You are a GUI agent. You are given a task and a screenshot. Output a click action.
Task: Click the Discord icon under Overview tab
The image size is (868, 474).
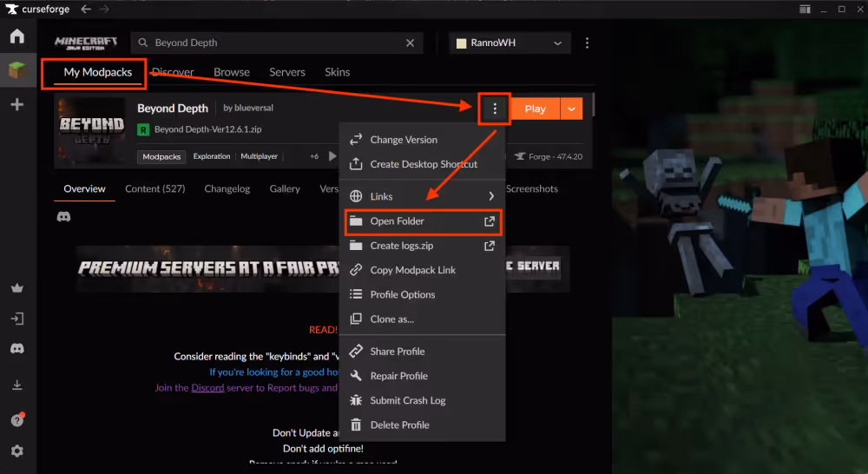click(63, 216)
